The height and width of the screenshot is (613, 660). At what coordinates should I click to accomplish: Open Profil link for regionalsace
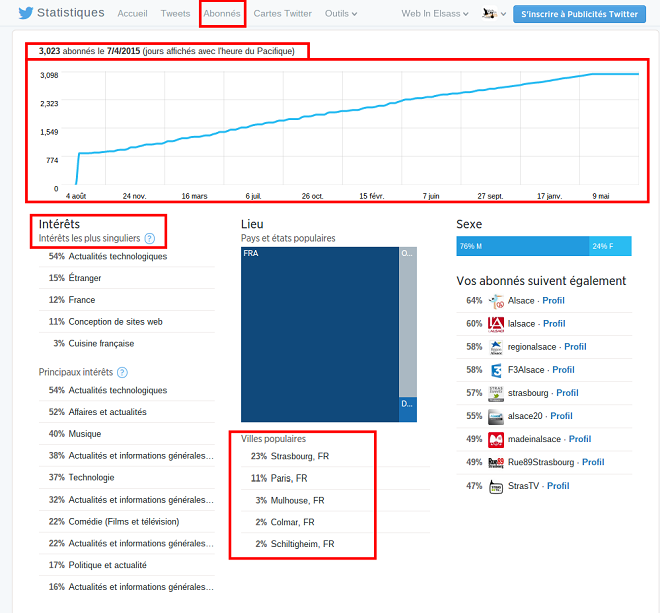(575, 347)
